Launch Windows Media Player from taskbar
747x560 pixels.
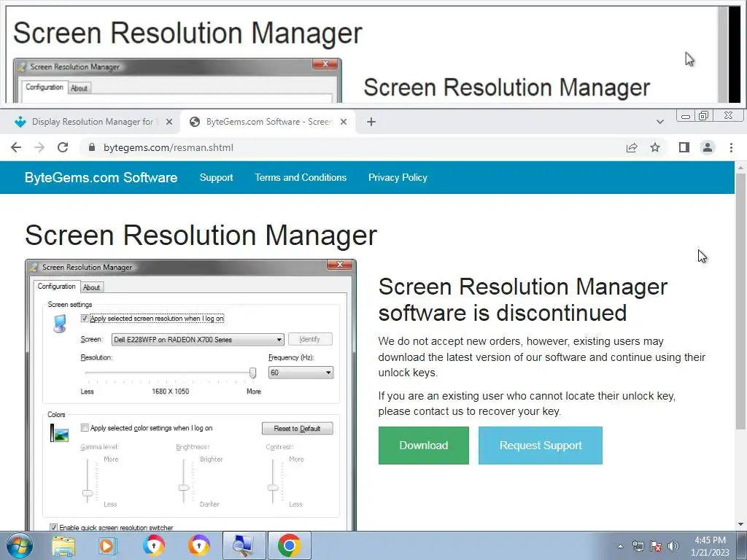coord(108,546)
